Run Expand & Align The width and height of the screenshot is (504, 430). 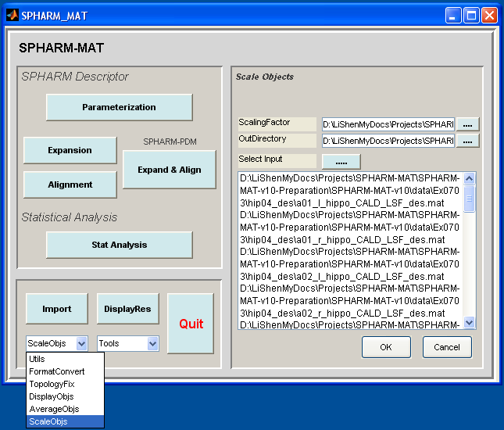(x=169, y=170)
